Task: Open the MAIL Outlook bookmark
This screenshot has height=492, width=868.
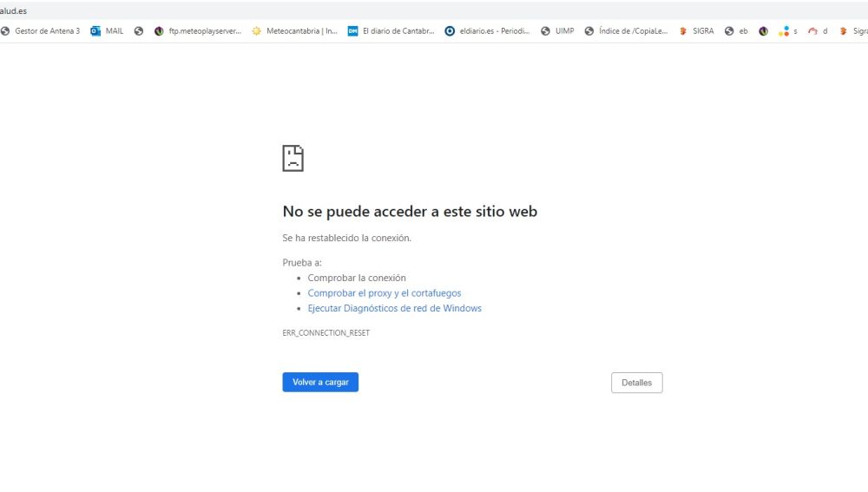Action: pyautogui.click(x=108, y=31)
